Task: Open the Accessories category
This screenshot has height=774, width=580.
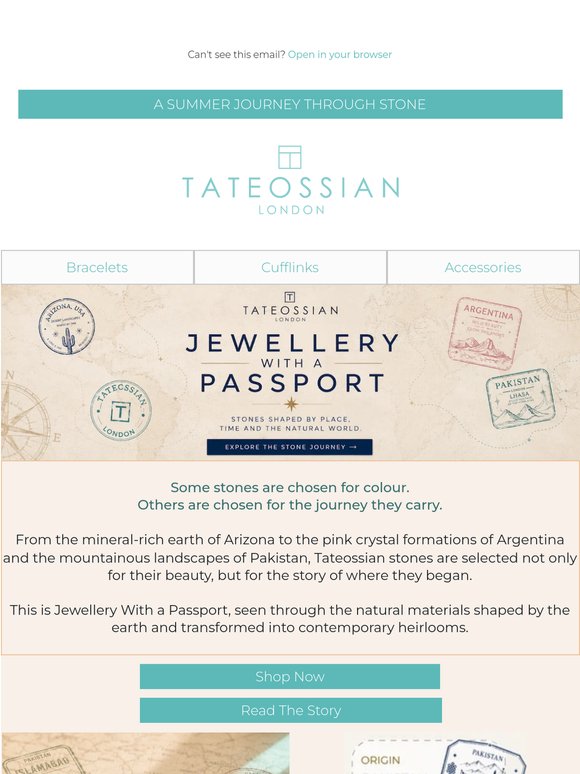Action: (x=483, y=267)
